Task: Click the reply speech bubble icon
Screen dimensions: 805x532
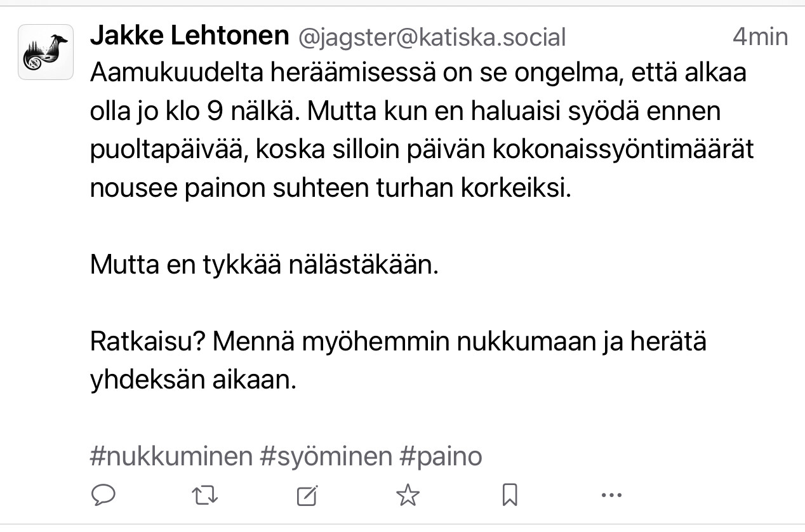Action: pyautogui.click(x=103, y=494)
